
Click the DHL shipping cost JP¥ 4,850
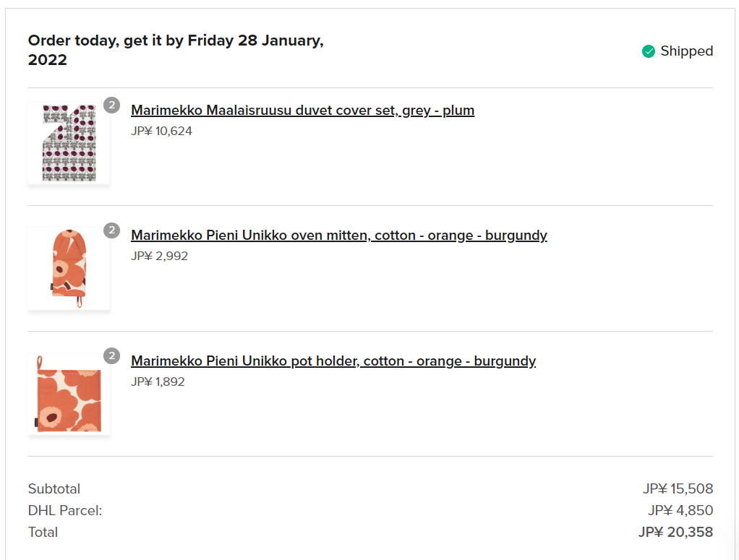tap(680, 511)
